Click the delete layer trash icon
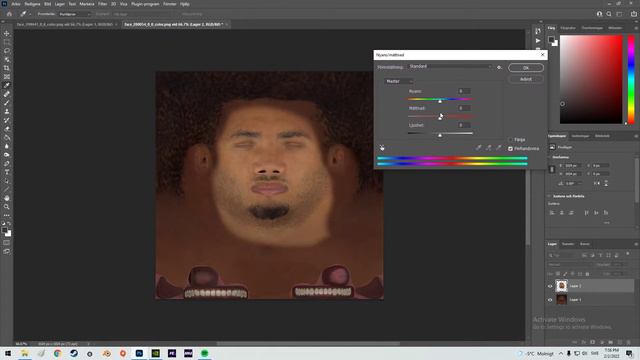 click(628, 342)
